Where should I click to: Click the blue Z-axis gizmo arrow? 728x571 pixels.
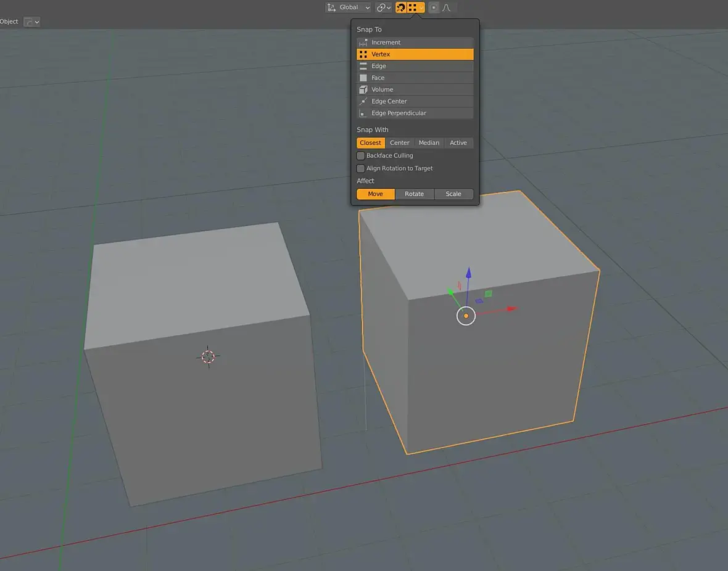click(468, 273)
